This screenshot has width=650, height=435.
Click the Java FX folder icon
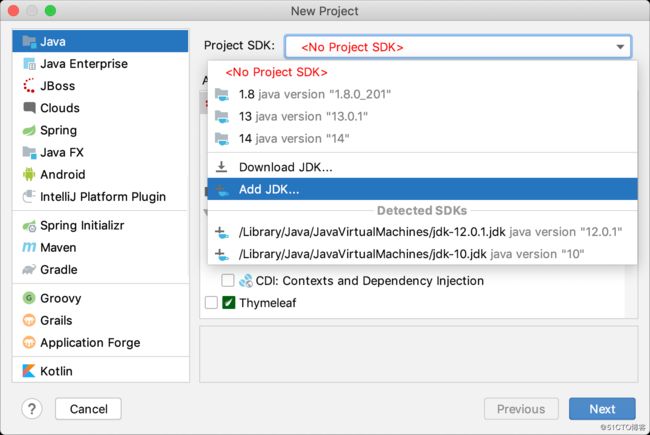(29, 152)
